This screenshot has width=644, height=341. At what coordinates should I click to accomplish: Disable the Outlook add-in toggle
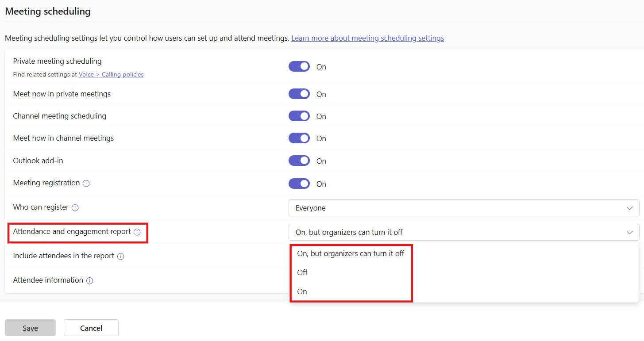pos(299,161)
